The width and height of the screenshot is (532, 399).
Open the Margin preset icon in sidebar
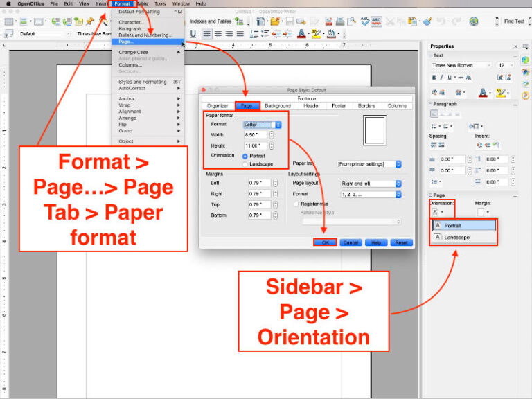(481, 212)
